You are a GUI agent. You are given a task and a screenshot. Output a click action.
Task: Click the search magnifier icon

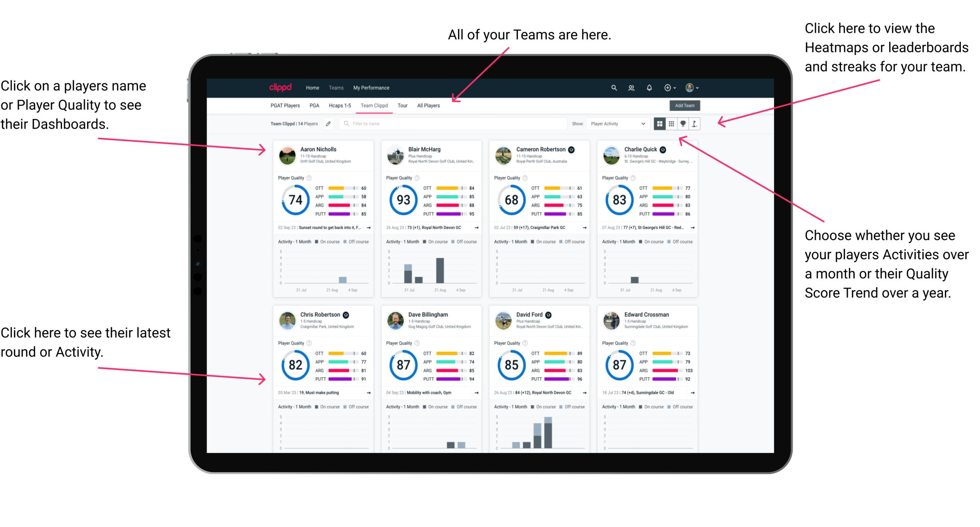pos(613,88)
